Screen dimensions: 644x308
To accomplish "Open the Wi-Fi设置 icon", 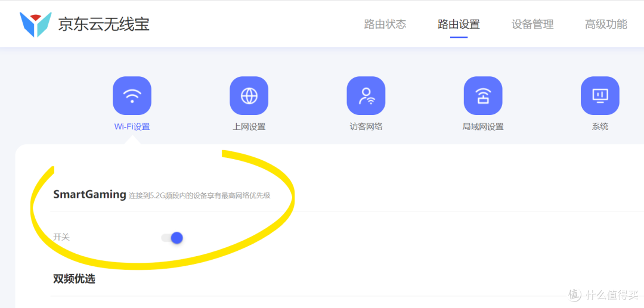I will point(132,95).
